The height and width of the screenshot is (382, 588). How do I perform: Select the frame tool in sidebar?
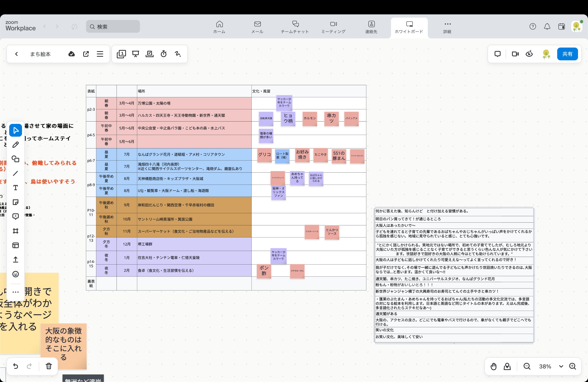[16, 231]
